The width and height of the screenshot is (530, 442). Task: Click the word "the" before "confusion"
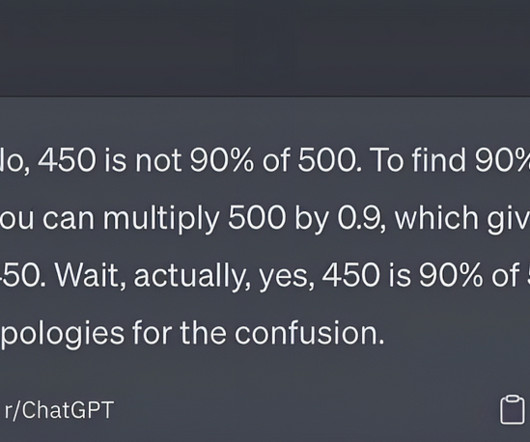coord(203,333)
